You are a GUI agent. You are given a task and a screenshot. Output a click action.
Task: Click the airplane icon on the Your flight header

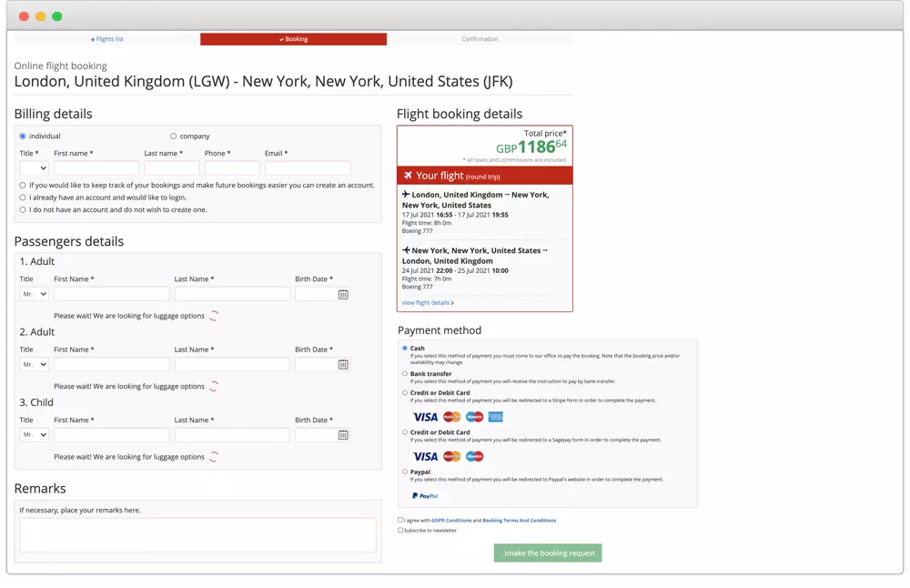pos(409,175)
